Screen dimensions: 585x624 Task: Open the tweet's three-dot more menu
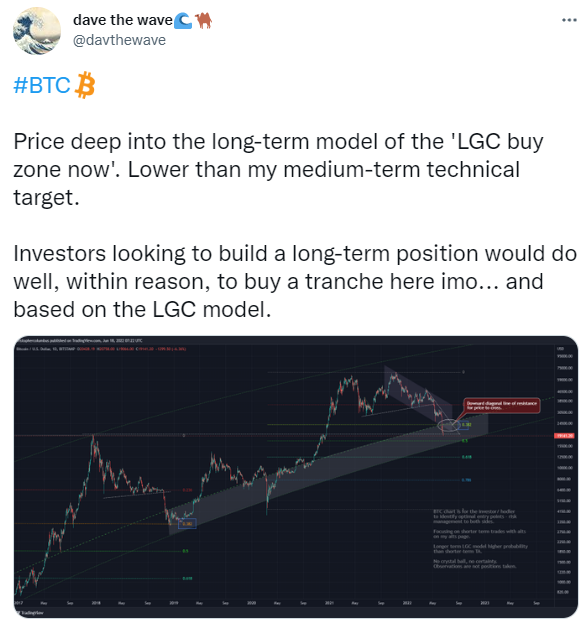tap(569, 20)
